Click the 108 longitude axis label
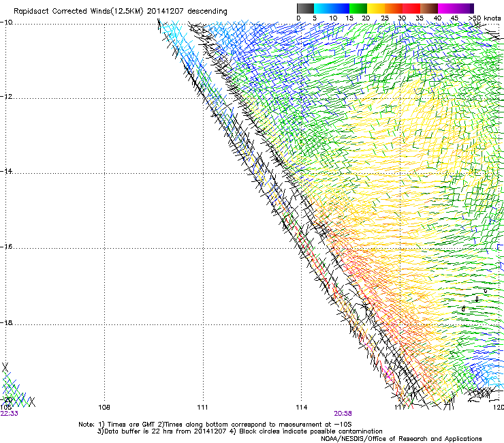 (104, 408)
